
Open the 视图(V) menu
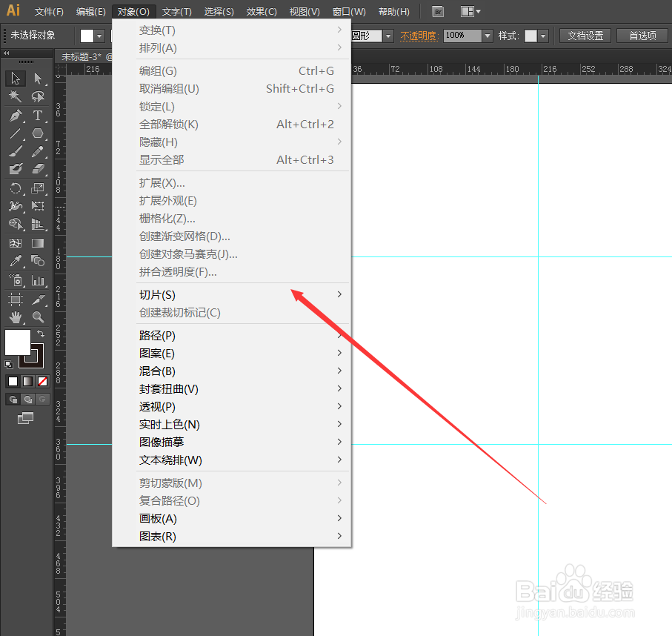305,12
